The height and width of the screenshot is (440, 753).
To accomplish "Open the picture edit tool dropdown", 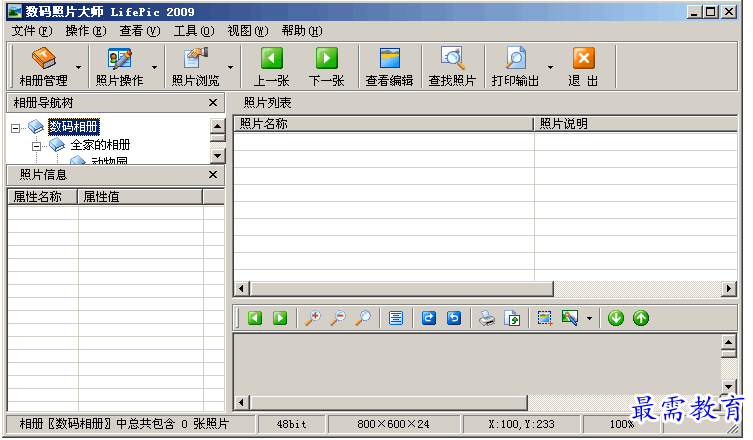I will pos(589,318).
